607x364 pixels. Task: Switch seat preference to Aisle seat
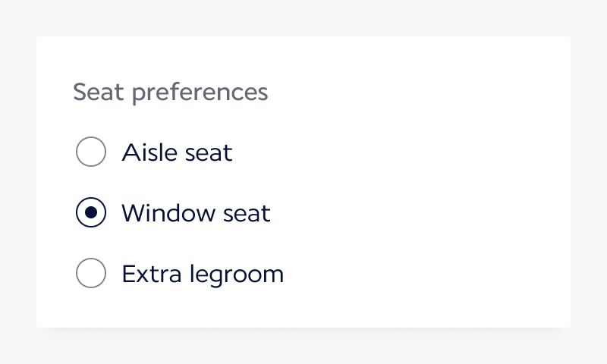91,152
